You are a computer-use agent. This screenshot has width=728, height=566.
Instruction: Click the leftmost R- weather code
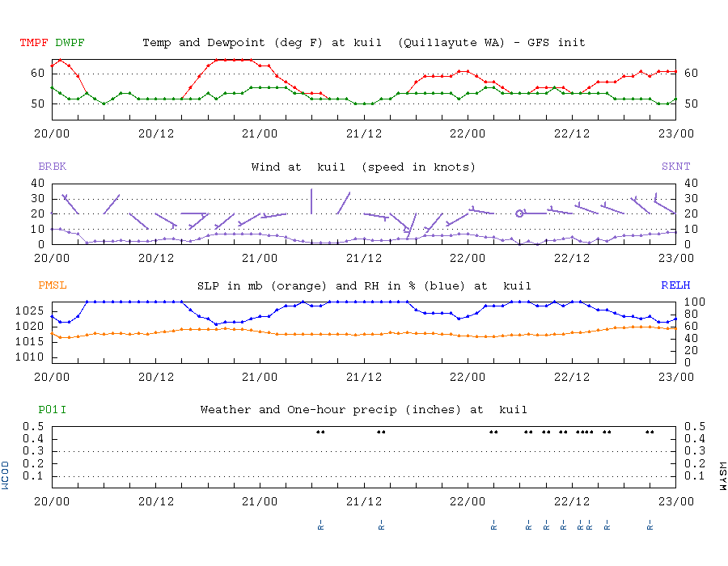tap(320, 526)
